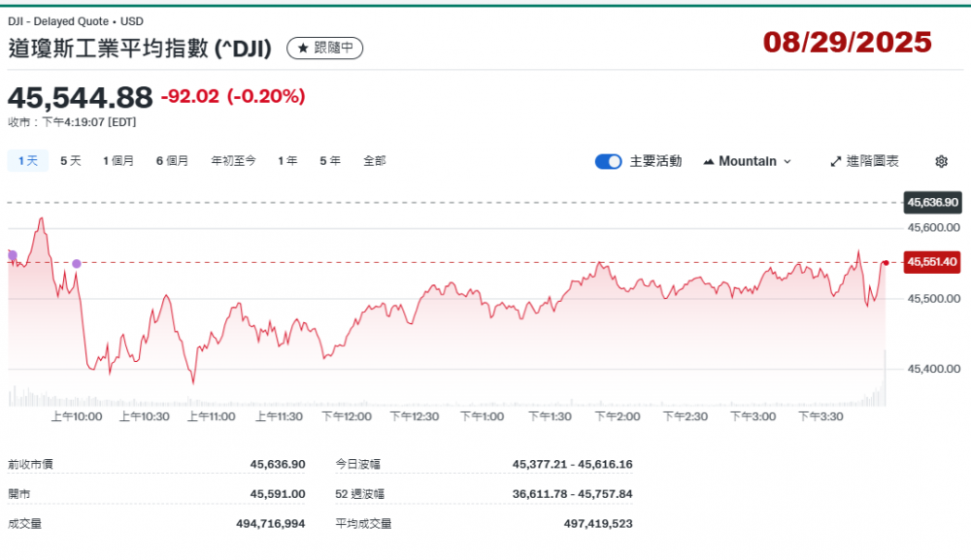971x560 pixels.
Task: Open the 進階圖表 advanced chart expand icon
Action: (x=864, y=161)
